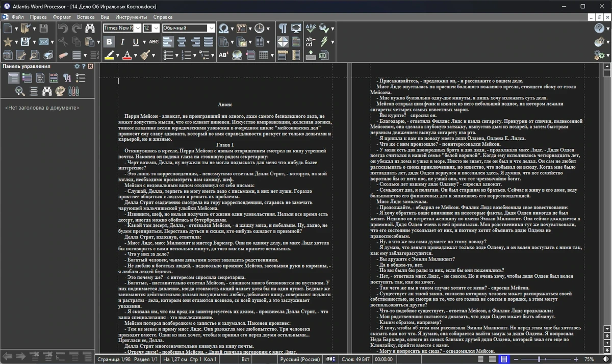
Task: Open the Инструменты menu
Action: pos(131,17)
